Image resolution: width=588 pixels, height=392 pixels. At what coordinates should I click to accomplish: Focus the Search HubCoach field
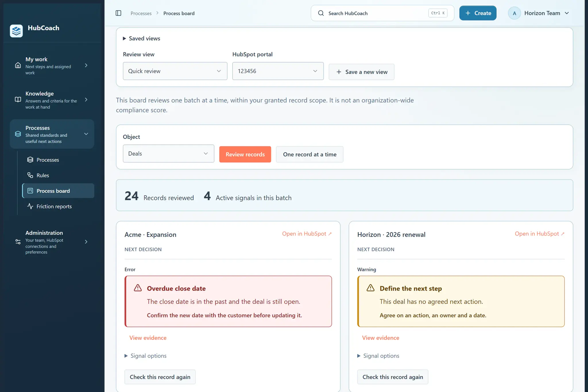(382, 13)
